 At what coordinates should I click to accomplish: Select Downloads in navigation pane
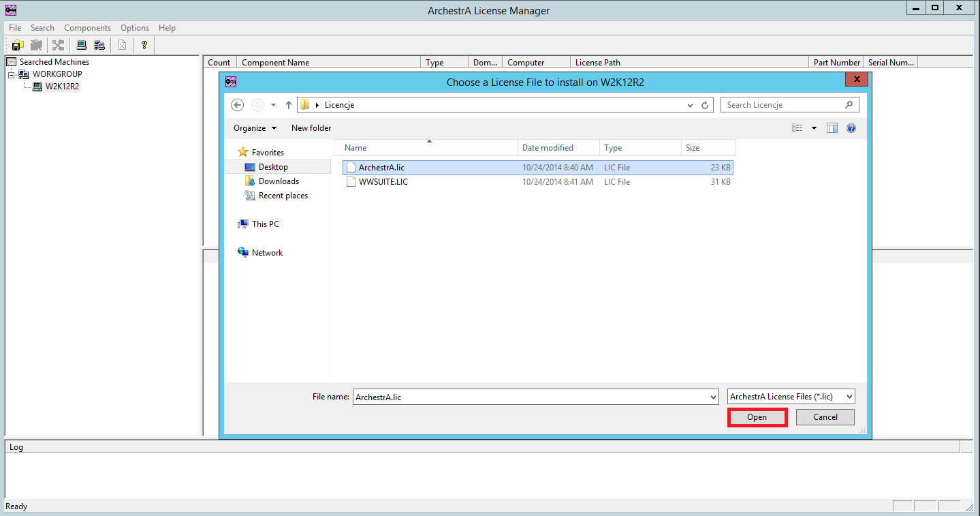point(277,181)
